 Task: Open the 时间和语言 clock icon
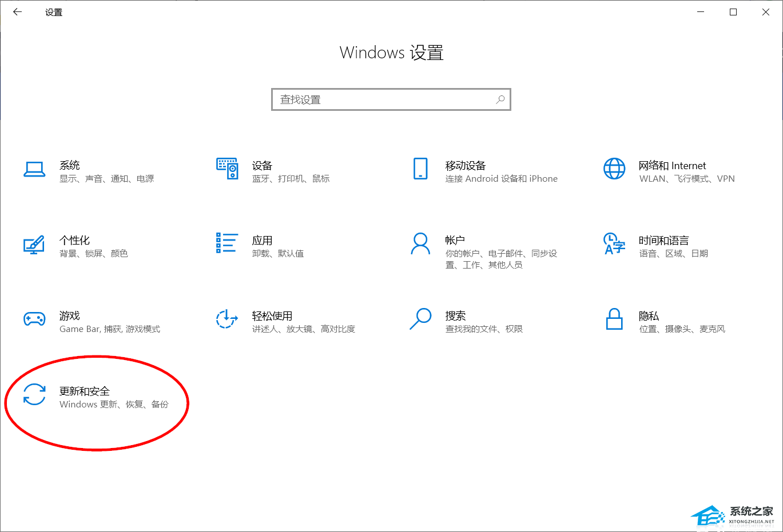click(614, 243)
